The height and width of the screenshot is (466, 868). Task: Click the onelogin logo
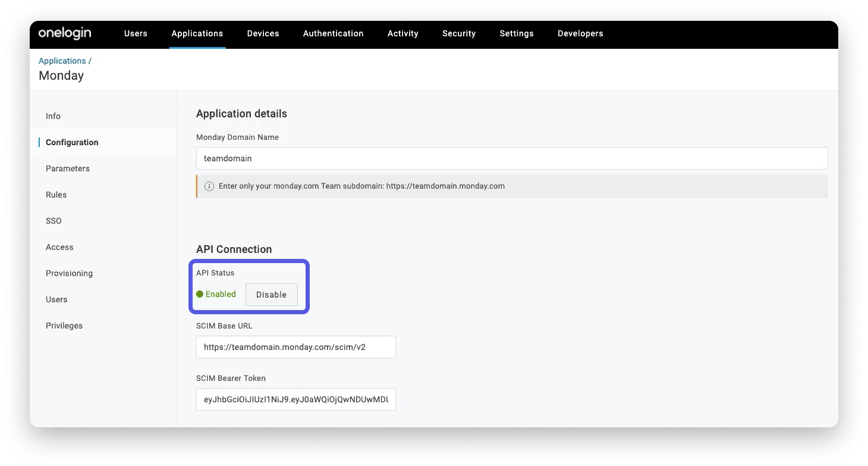(x=64, y=33)
